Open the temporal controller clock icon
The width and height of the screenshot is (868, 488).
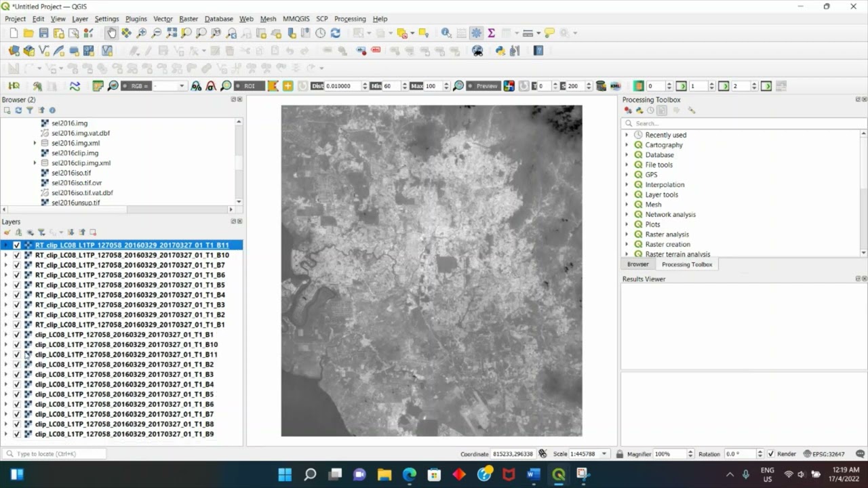(x=320, y=33)
